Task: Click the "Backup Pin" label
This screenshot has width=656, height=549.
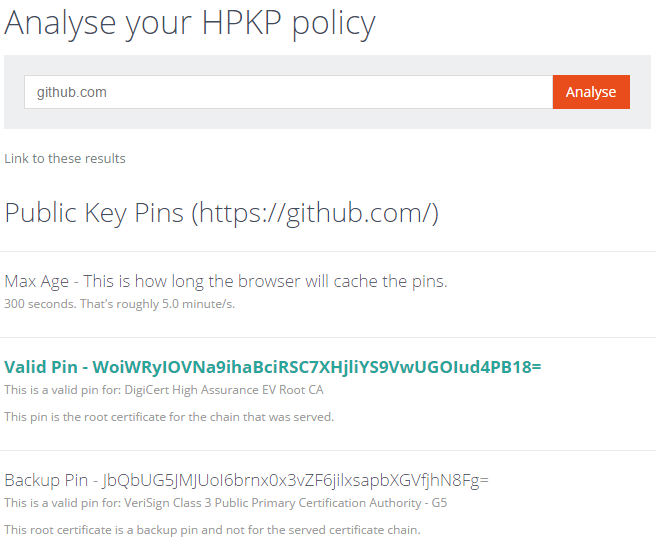Action: click(x=43, y=480)
